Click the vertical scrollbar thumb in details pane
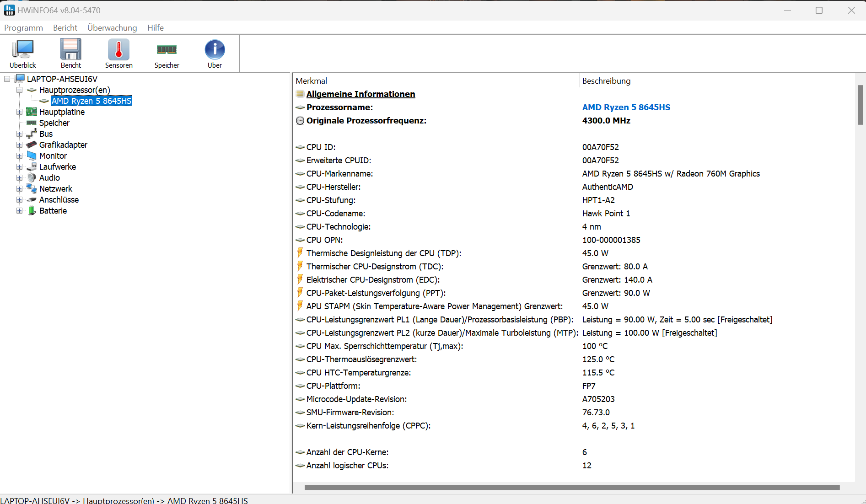The width and height of the screenshot is (866, 504). (860, 105)
